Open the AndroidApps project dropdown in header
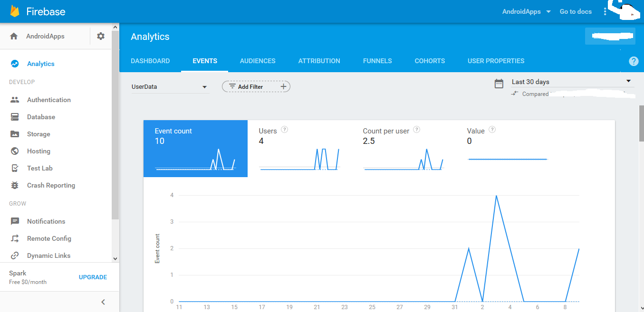This screenshot has width=644, height=312. pos(527,11)
